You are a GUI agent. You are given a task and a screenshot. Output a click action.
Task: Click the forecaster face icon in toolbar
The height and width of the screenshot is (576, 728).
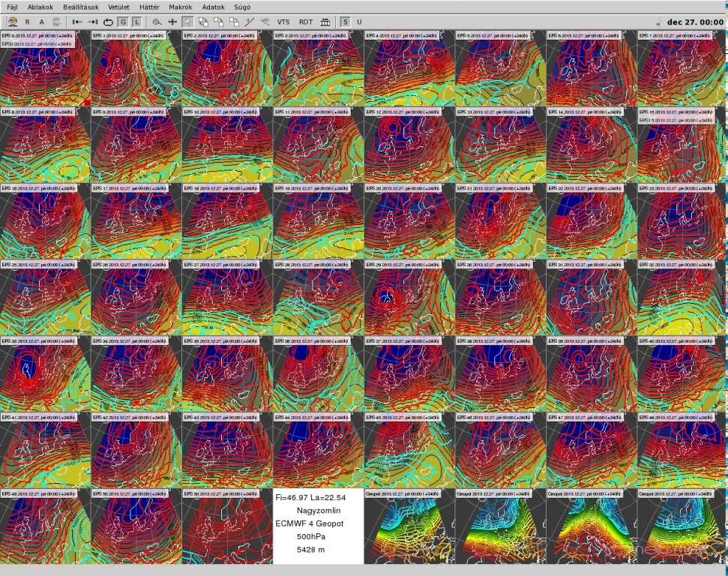13,22
